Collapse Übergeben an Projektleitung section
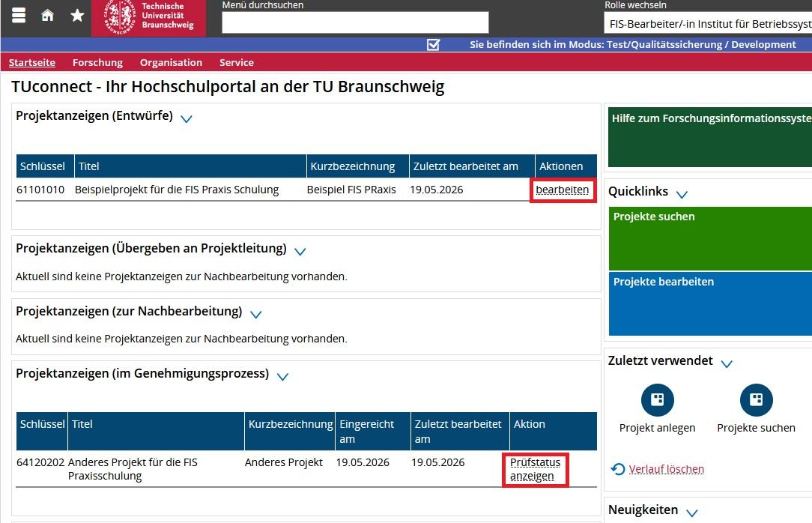Screen dimensions: 812x523 point(300,251)
